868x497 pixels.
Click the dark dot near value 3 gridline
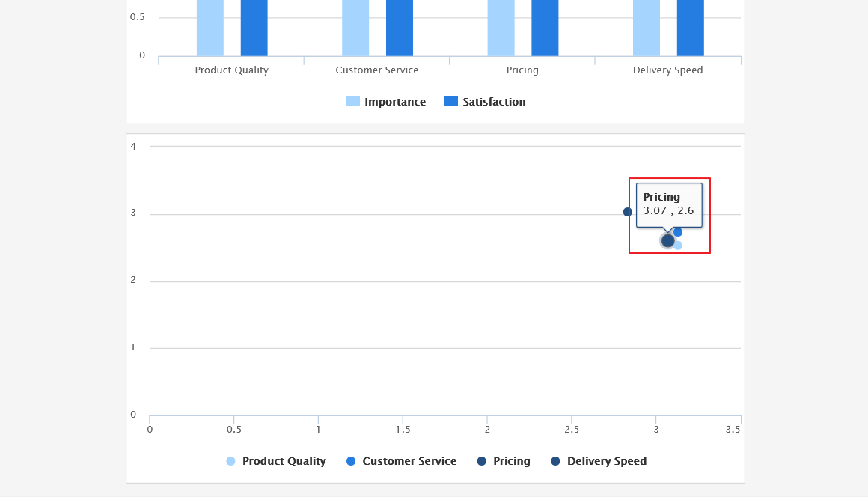point(628,212)
